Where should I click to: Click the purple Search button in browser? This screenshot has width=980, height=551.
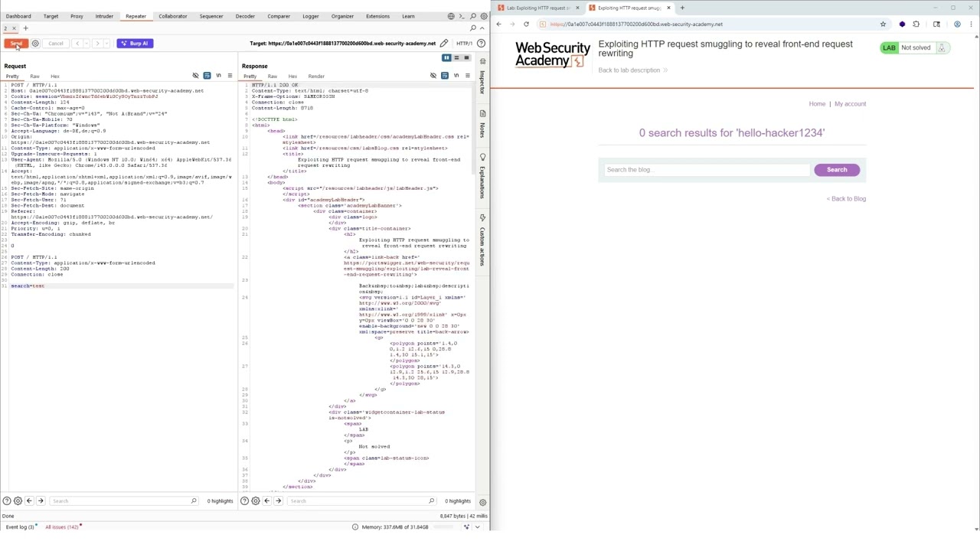(x=837, y=170)
